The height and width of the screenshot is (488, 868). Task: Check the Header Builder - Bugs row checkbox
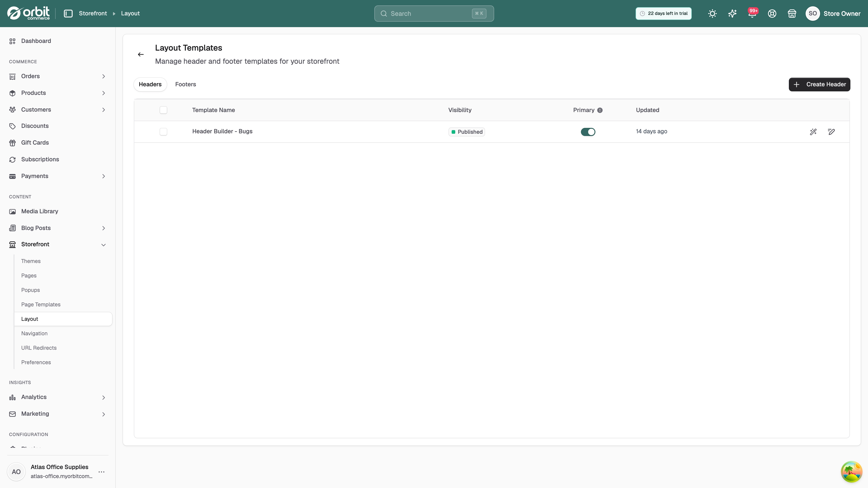point(163,132)
